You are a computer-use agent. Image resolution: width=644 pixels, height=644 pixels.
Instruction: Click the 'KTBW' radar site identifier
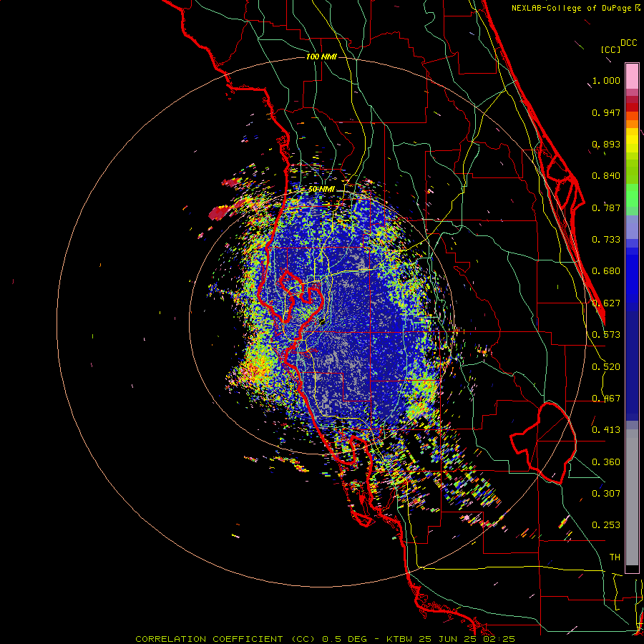[x=401, y=639]
